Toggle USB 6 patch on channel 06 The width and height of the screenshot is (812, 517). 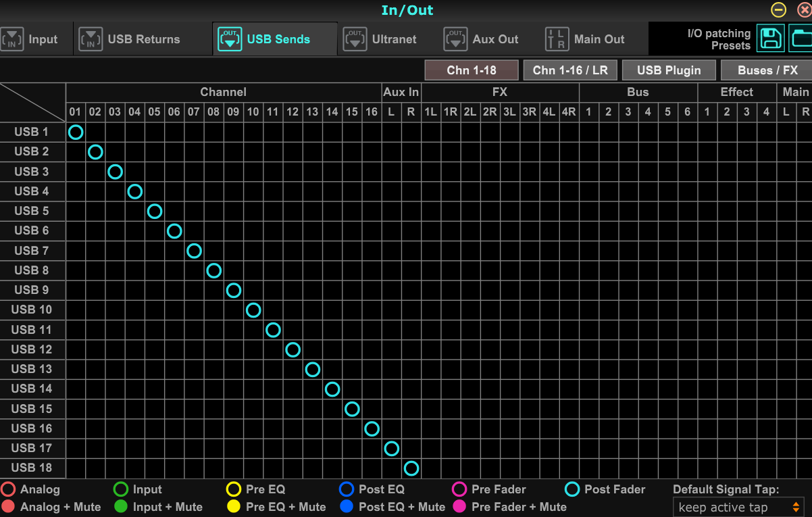[x=174, y=231]
